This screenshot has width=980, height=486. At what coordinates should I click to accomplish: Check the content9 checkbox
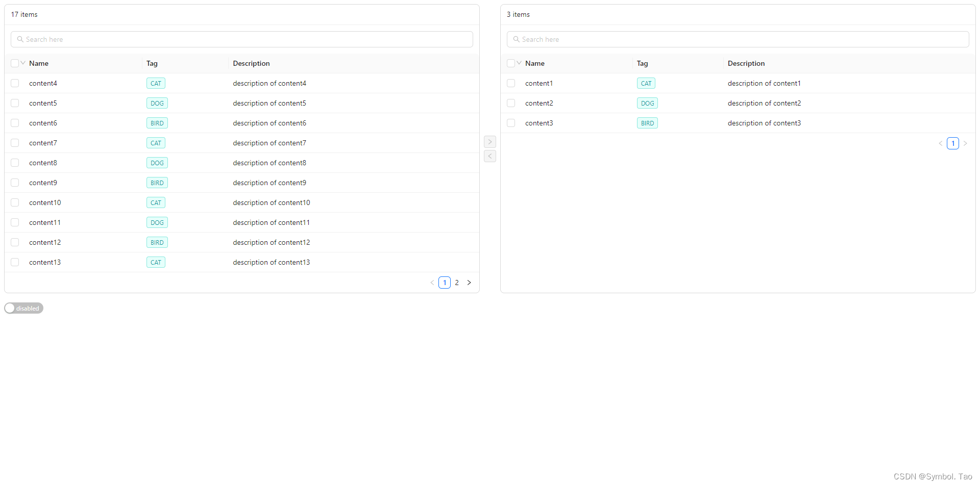point(15,183)
